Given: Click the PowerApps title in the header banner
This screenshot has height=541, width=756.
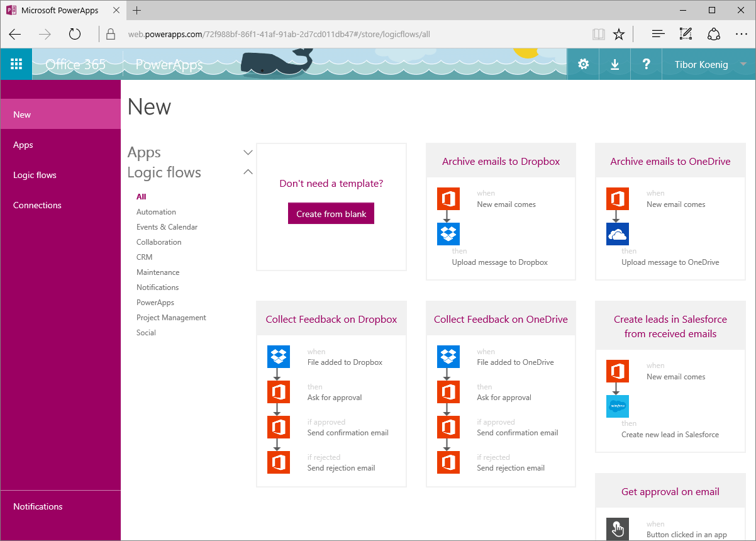Looking at the screenshot, I should tap(169, 65).
